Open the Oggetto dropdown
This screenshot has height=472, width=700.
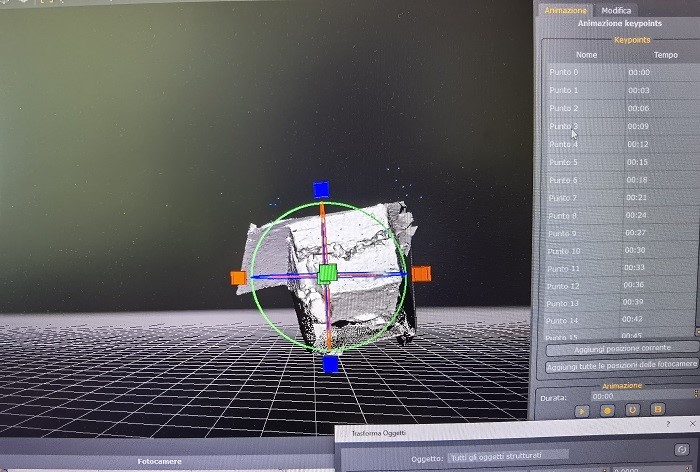[508, 455]
